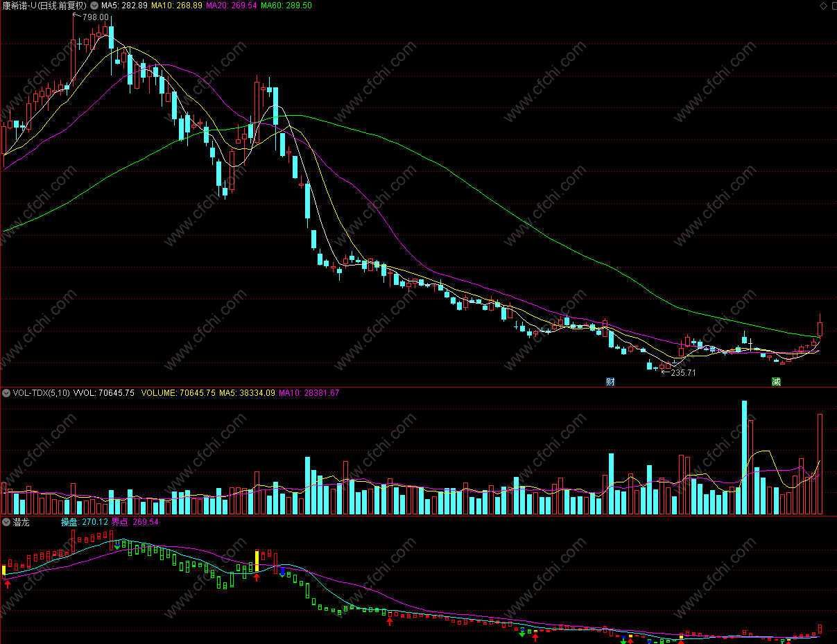Click the green MA60: 289.50 label
837x644 pixels.
pos(286,5)
